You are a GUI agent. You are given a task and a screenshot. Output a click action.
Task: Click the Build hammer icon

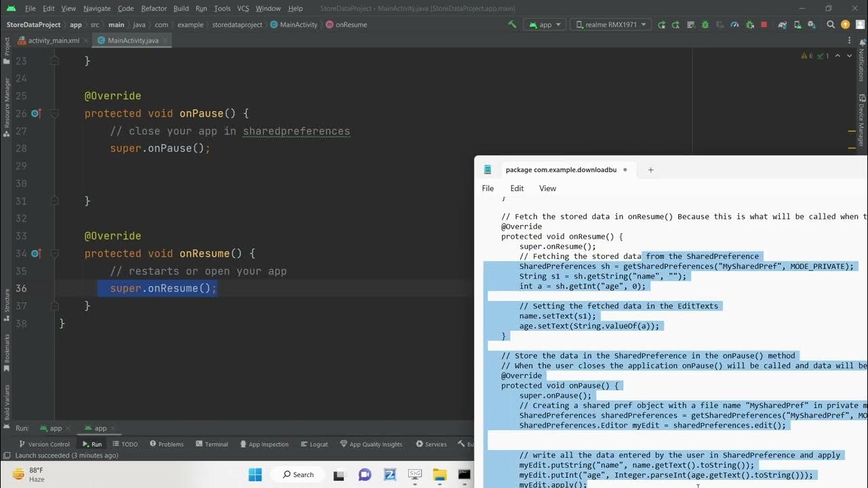pyautogui.click(x=512, y=24)
